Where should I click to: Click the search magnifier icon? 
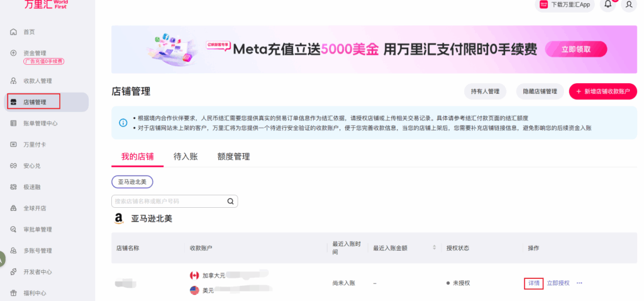pyautogui.click(x=230, y=202)
